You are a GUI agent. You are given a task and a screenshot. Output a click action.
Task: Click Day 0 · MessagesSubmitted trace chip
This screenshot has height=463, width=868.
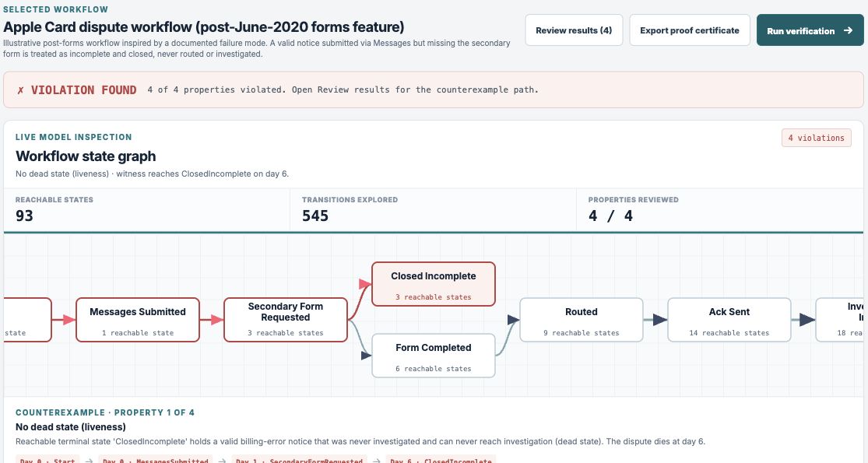click(156, 460)
